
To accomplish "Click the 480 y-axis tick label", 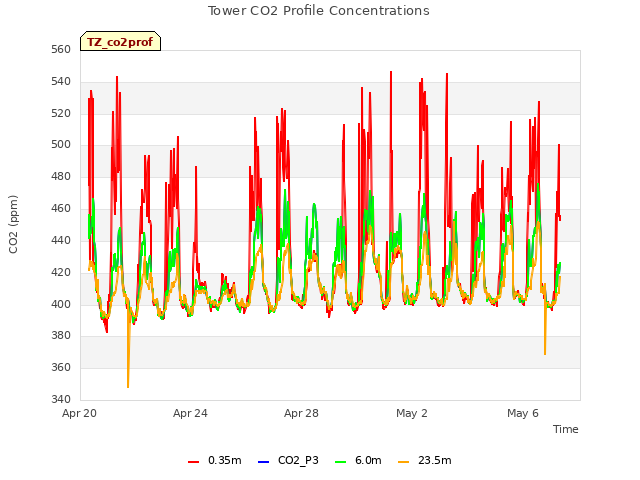I will tap(61, 177).
